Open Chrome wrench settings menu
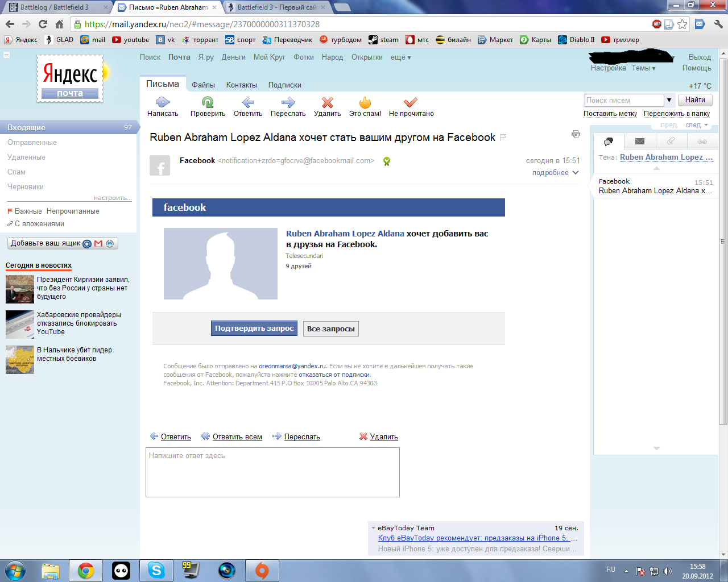The height and width of the screenshot is (582, 728). pos(718,24)
